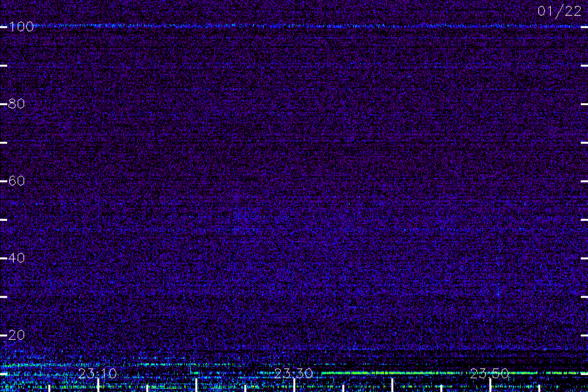The width and height of the screenshot is (588, 392).
Task: Click the 40 frequency axis label
Action: point(16,258)
